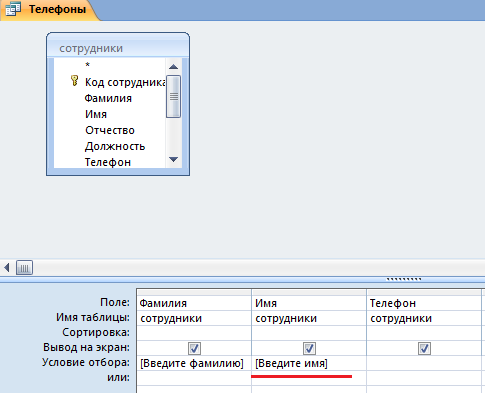Click the Сортировка: row label
The width and height of the screenshot is (485, 393).
[96, 332]
